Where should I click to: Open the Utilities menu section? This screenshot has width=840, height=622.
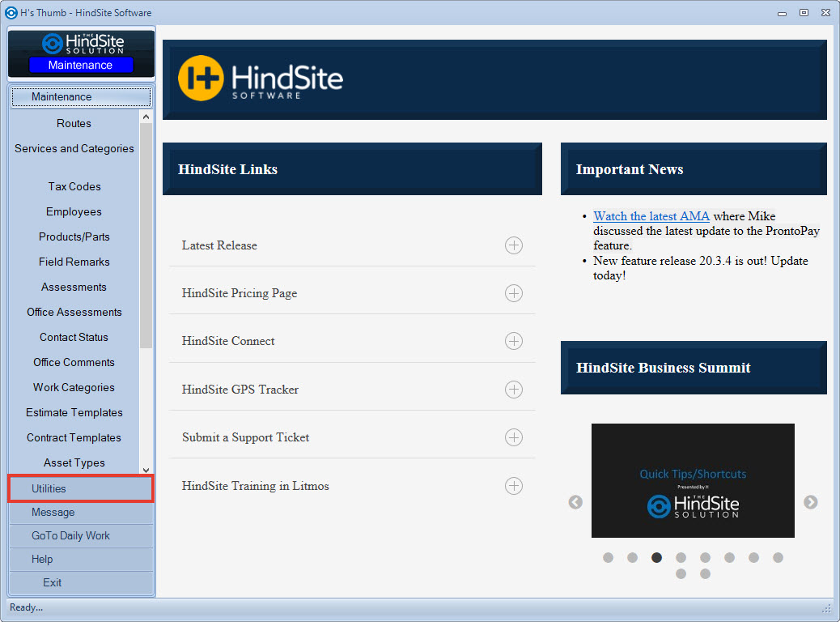80,488
